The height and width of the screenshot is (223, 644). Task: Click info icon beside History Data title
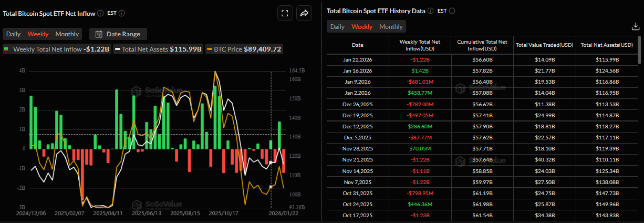430,11
